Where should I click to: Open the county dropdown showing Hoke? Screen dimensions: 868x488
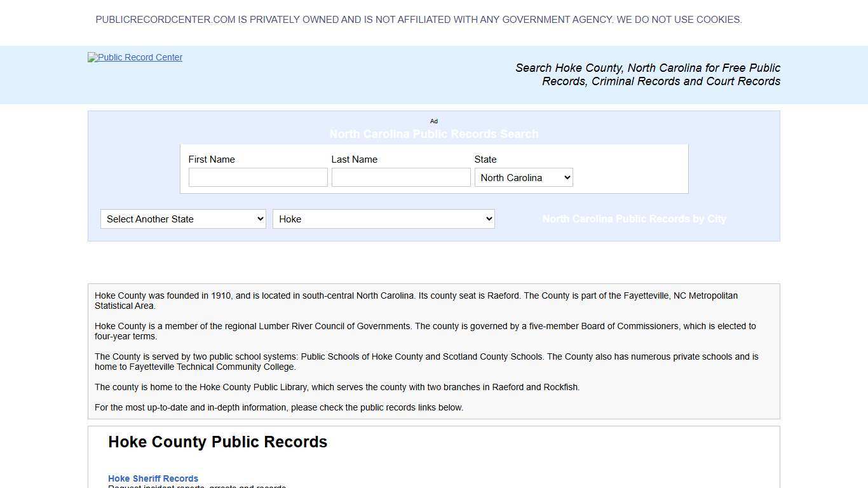(383, 219)
